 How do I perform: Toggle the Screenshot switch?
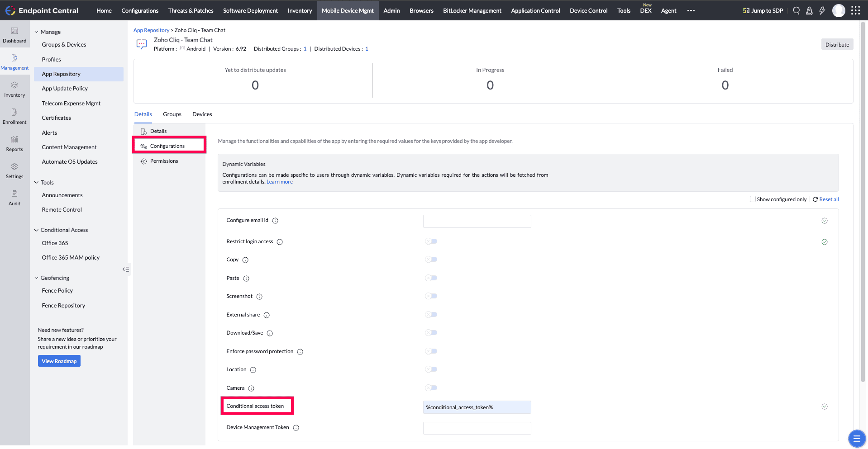431,296
